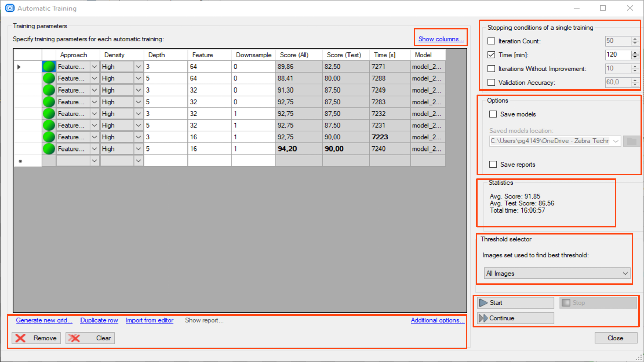
Task: Sort by the Score (Test) column header
Action: (344, 55)
